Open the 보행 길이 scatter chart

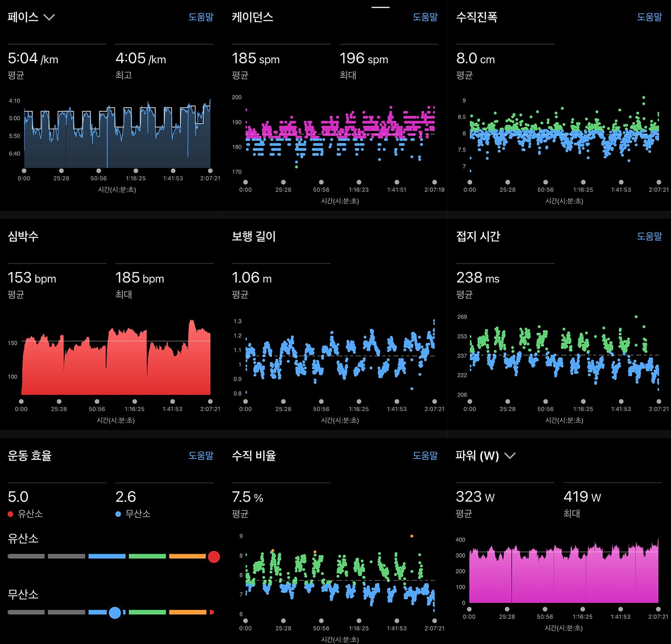(340, 357)
